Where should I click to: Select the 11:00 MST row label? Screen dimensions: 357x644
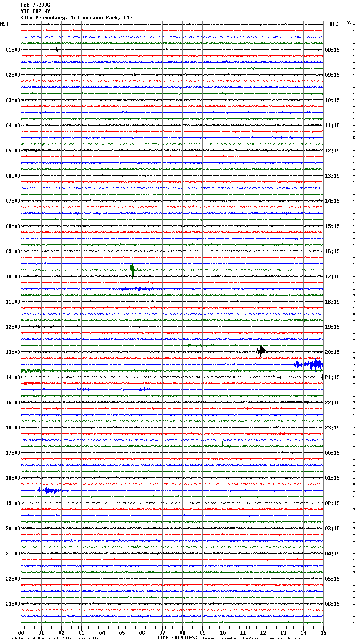tap(13, 302)
